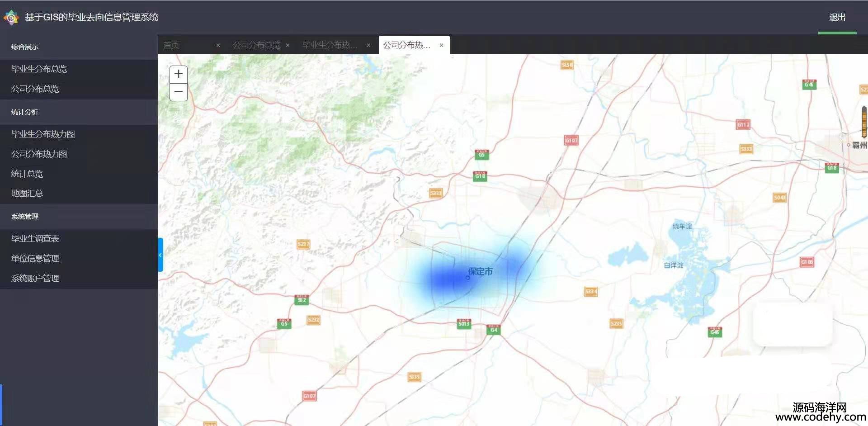Zoom in the map with plus button

(x=179, y=74)
